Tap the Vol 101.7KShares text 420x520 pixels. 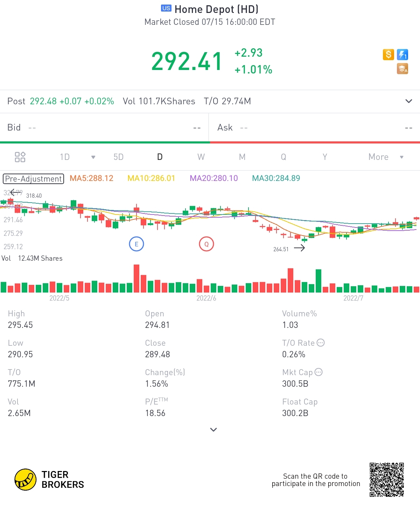(x=159, y=101)
